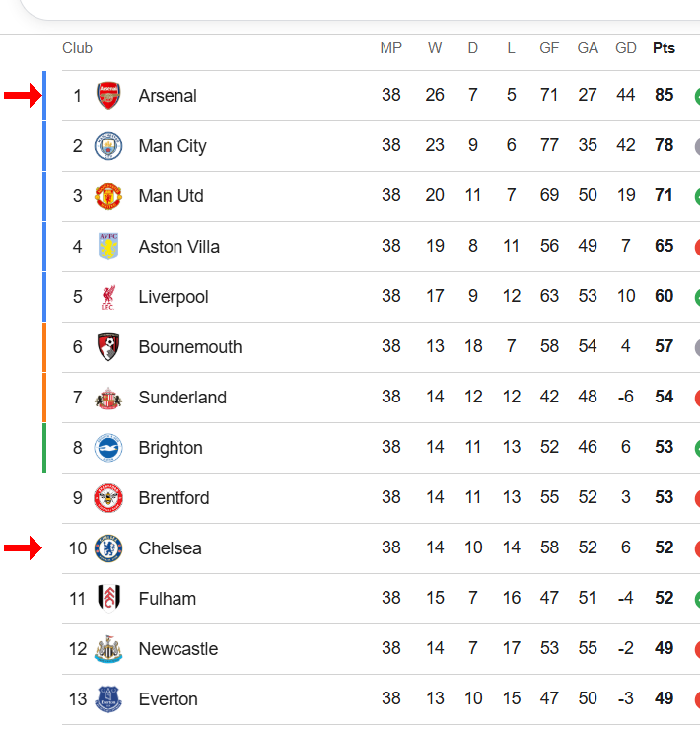
Task: Open the Newcastle team link
Action: tap(178, 649)
